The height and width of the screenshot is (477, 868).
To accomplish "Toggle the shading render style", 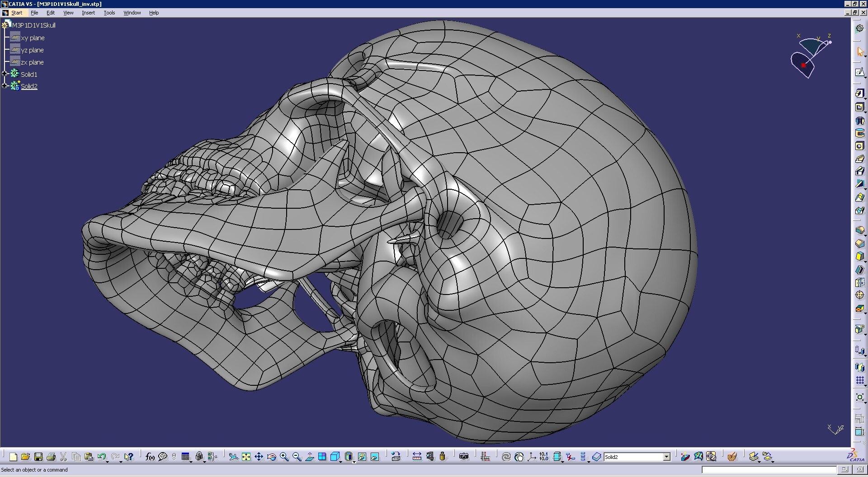I will [349, 457].
